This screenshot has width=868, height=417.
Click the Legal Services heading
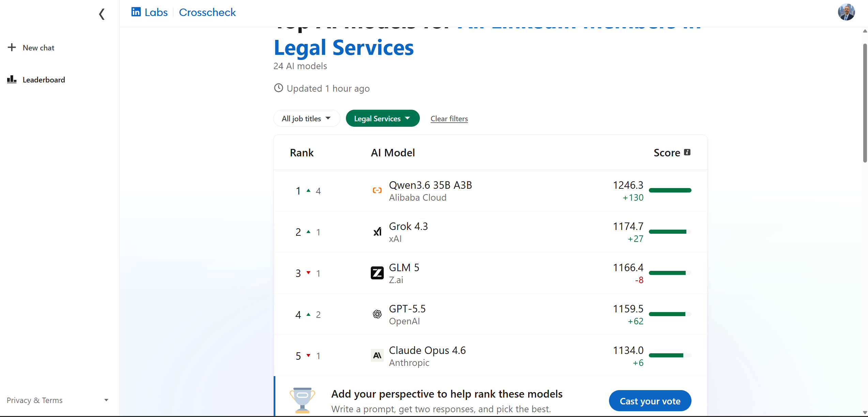pyautogui.click(x=344, y=47)
